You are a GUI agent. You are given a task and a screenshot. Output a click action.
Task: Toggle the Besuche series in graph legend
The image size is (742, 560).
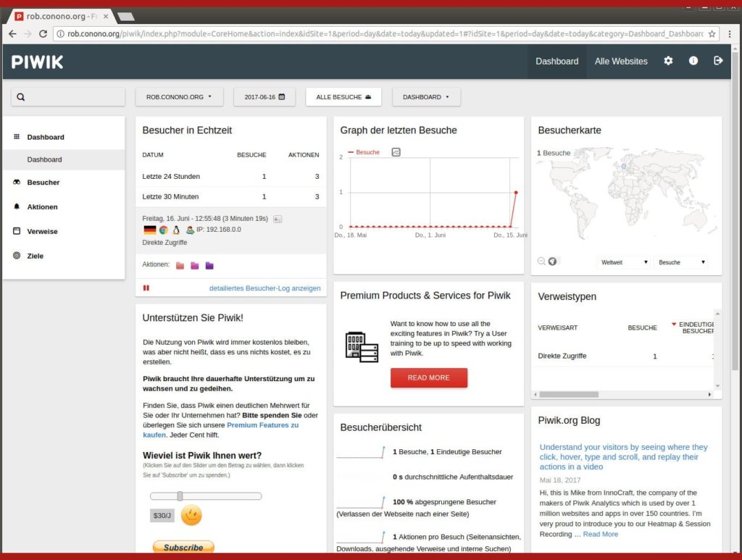[364, 152]
